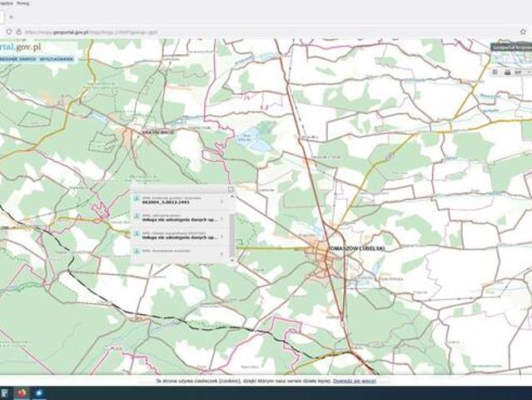
Task: Expand the first result with its chevron
Action: (x=221, y=201)
